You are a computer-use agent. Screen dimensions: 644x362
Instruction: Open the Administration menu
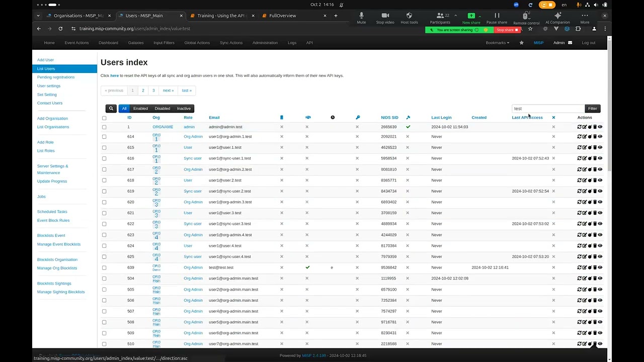tap(265, 43)
